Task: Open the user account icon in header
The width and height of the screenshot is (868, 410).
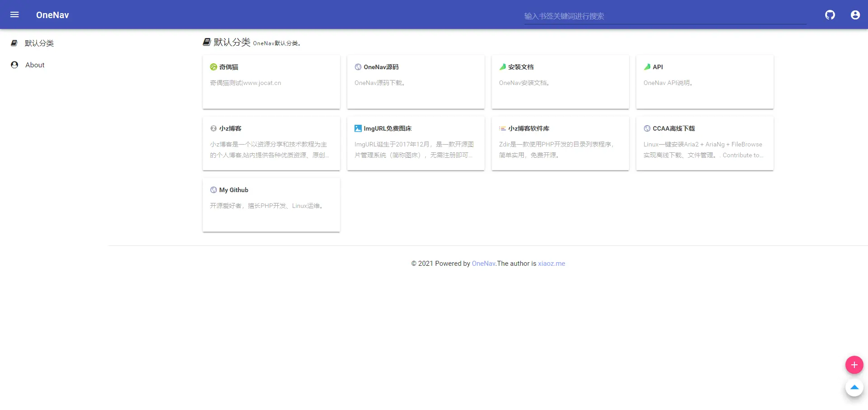Action: pos(855,15)
